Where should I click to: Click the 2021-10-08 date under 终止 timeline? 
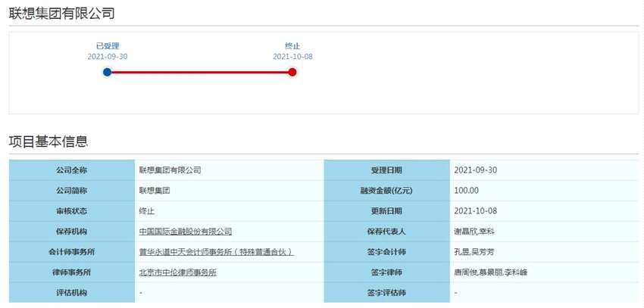click(x=292, y=57)
